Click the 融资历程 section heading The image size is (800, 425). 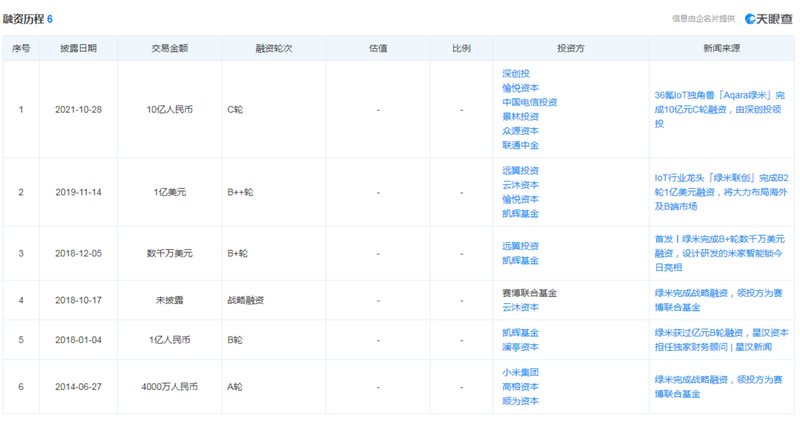(x=24, y=19)
